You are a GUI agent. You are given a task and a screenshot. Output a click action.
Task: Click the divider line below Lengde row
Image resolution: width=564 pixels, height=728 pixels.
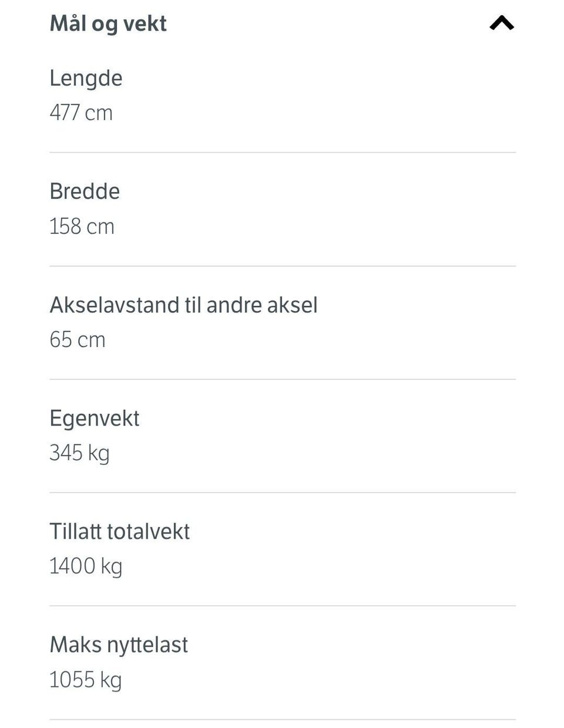coord(283,153)
